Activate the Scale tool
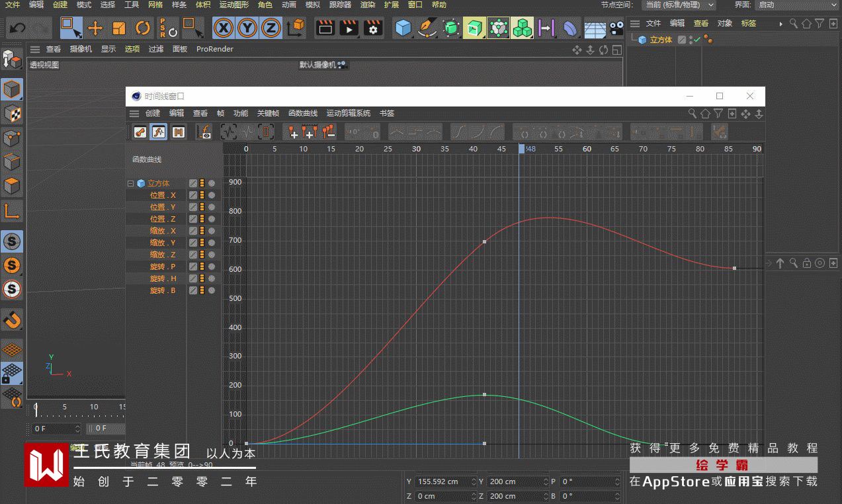842x504 pixels. (119, 28)
